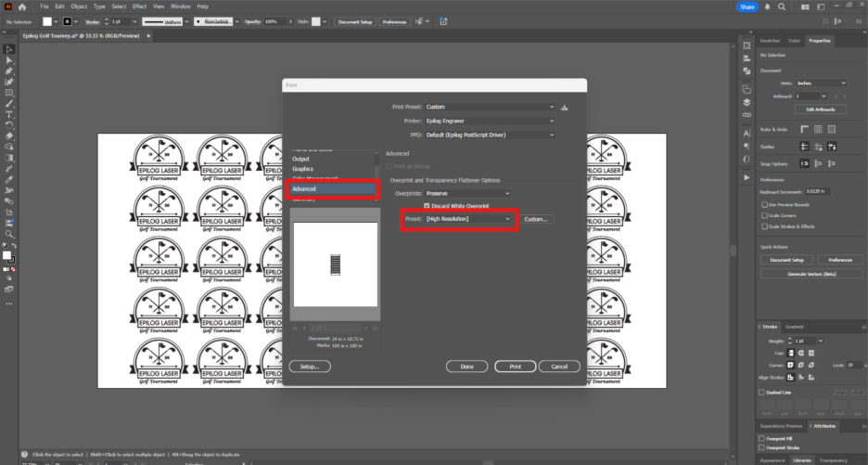This screenshot has width=868, height=465.
Task: Select the Type tool
Action: point(9,115)
